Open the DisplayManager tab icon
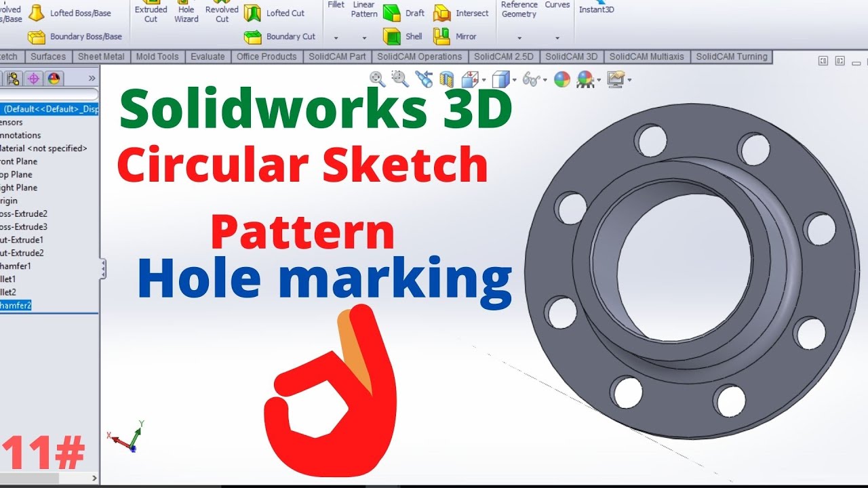 click(54, 78)
